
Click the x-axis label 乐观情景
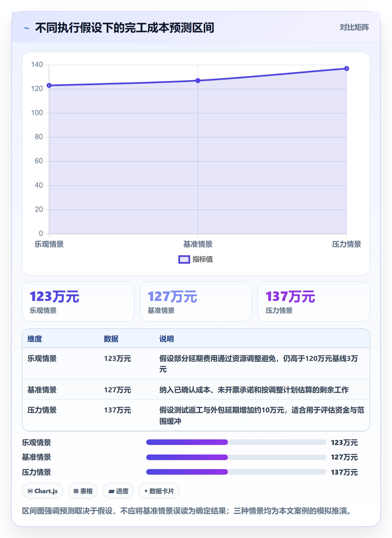[49, 244]
